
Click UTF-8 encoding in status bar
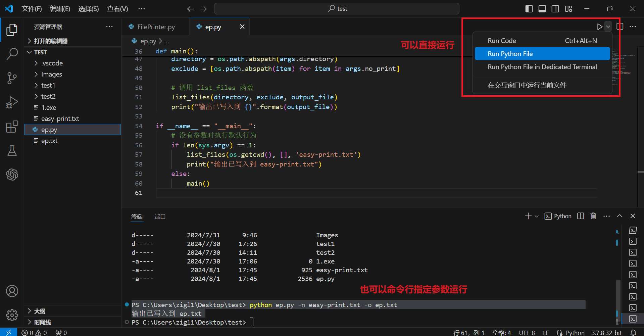point(527,332)
